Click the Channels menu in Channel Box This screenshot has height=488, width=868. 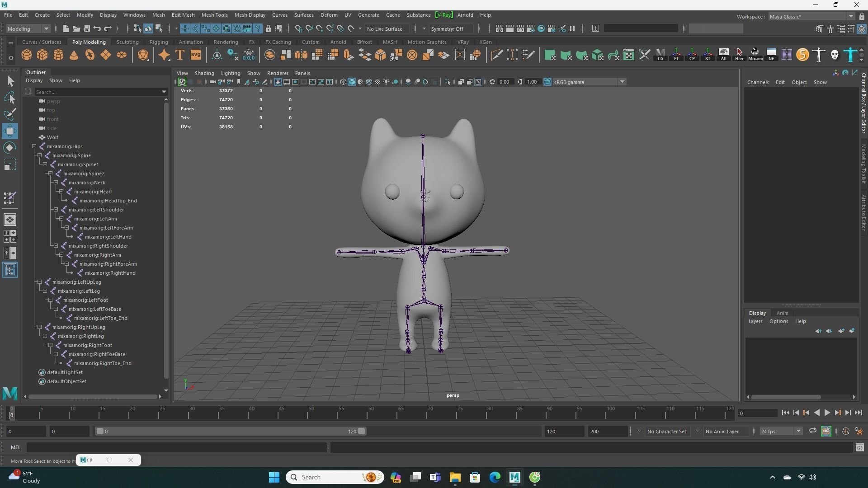[x=758, y=82]
